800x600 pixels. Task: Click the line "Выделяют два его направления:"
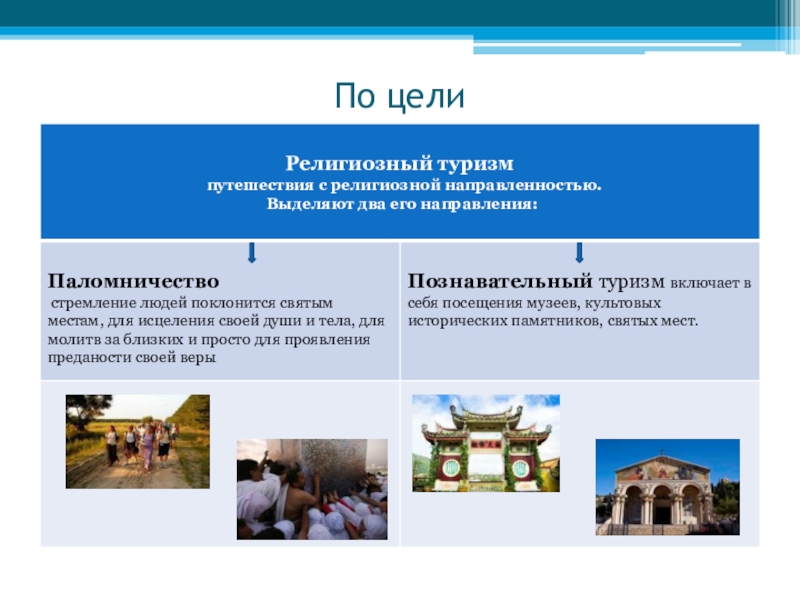coord(402,205)
